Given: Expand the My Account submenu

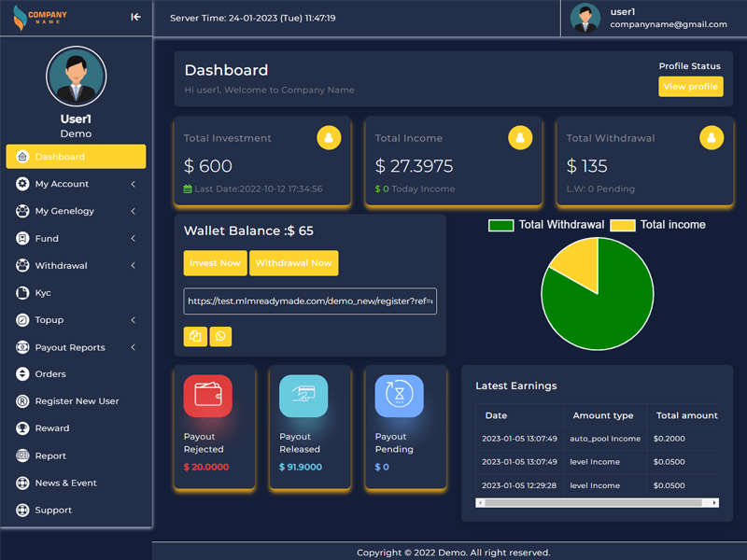Looking at the screenshot, I should [76, 184].
